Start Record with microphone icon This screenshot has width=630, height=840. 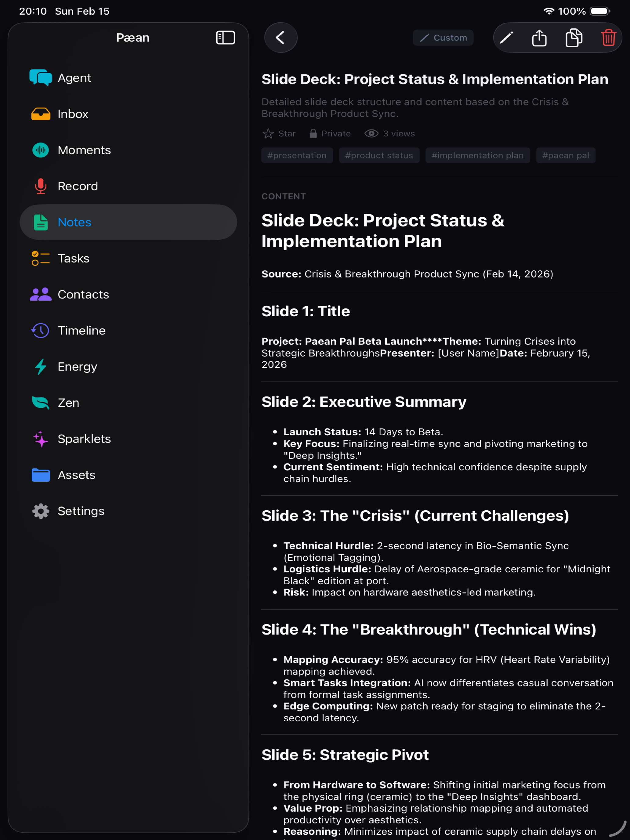tap(129, 186)
